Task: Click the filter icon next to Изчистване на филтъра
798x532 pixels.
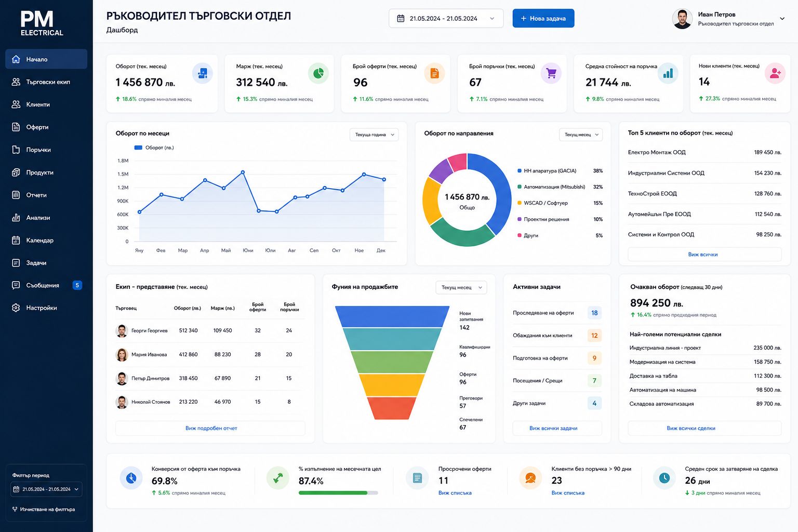Action: [x=15, y=509]
